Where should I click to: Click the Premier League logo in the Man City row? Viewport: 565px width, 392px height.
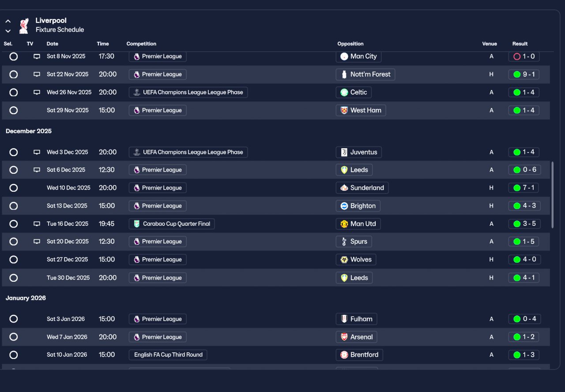pos(137,56)
